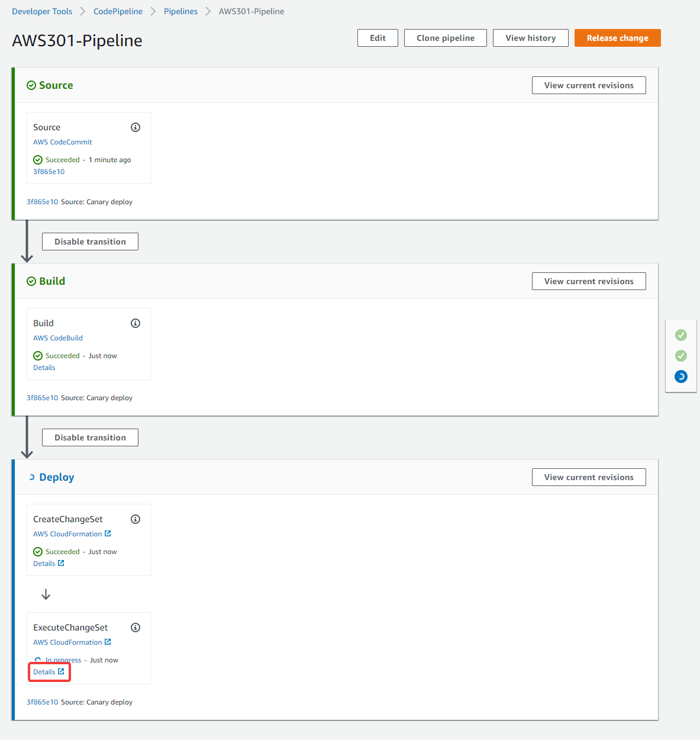
Task: Click 'Succeeded - 1 minute ago' status text
Action: click(x=88, y=160)
